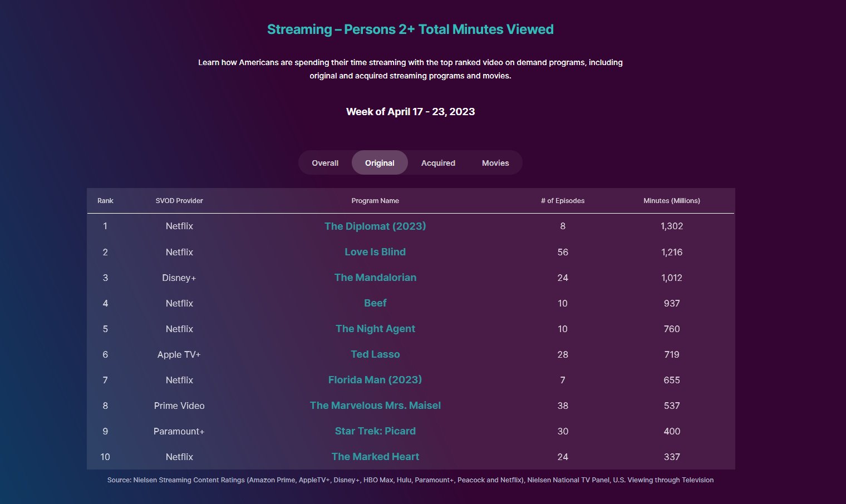Image resolution: width=846 pixels, height=504 pixels.
Task: Click the Paramount+ provider cell
Action: coord(179,431)
